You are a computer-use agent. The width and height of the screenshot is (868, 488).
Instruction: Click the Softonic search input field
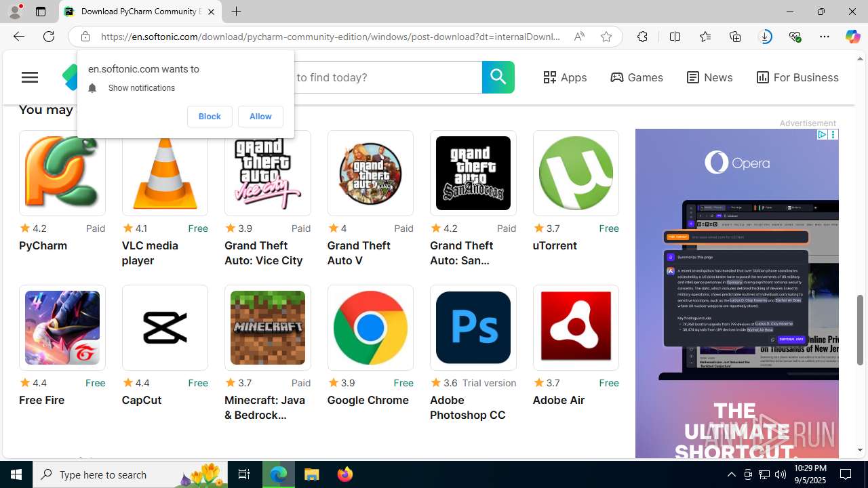387,77
